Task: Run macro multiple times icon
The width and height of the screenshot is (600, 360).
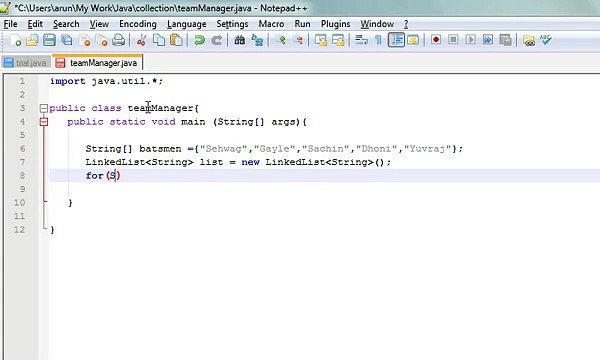Action: coord(488,40)
